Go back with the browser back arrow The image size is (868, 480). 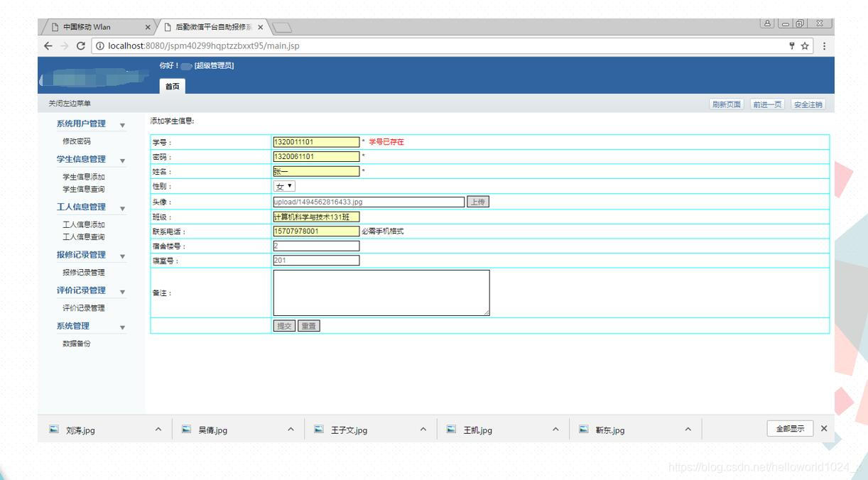[47, 46]
